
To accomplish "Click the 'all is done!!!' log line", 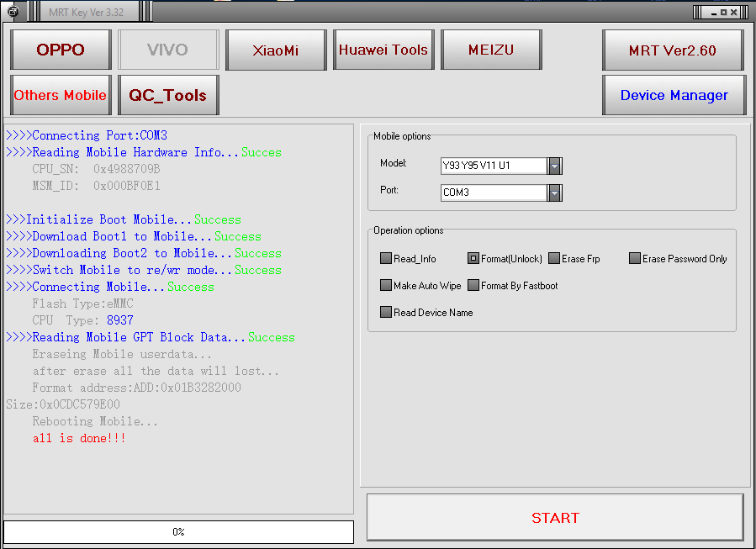I will [79, 438].
